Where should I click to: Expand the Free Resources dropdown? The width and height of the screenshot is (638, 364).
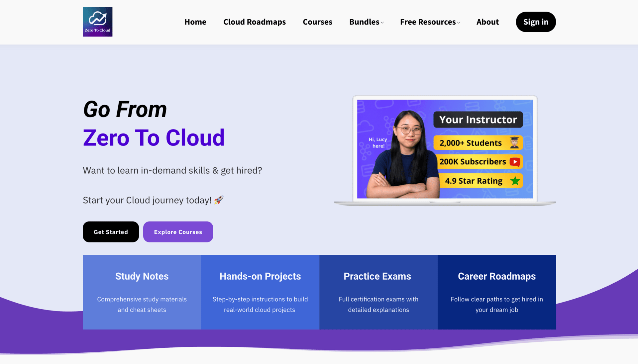430,22
